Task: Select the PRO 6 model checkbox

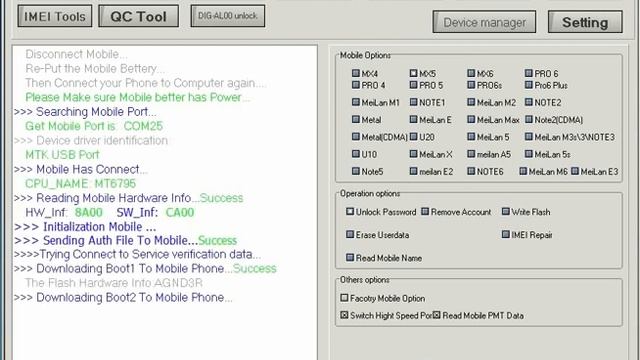Action: click(529, 73)
